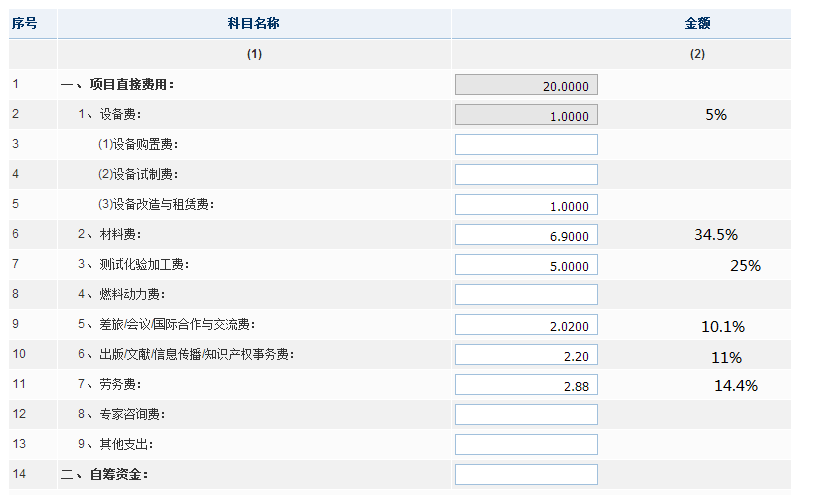The height and width of the screenshot is (495, 819).
Task: Focus the 设备购置费 input box
Action: pyautogui.click(x=526, y=145)
